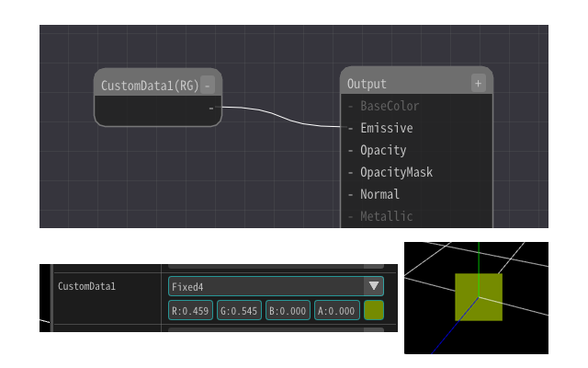Expand the Output node with plus button
Screen dimensions: 588x368
(478, 84)
